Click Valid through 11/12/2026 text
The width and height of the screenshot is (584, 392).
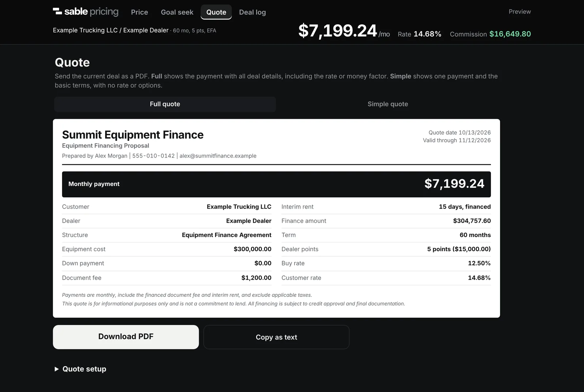click(457, 140)
